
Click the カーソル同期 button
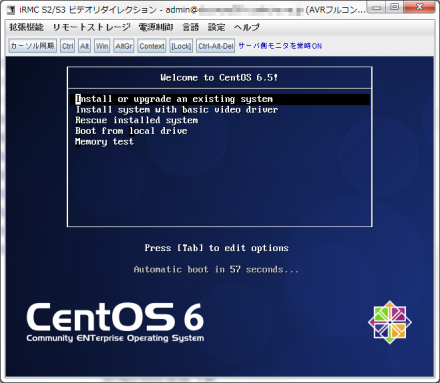(33, 46)
